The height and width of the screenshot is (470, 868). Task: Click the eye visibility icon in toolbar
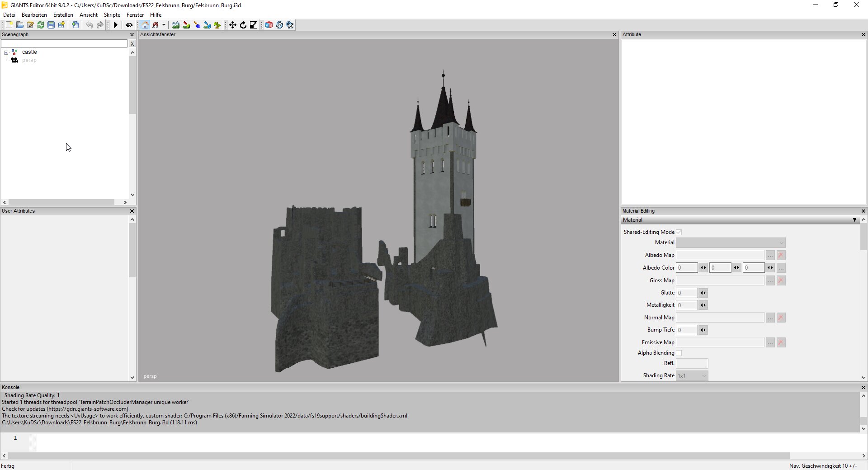(129, 25)
